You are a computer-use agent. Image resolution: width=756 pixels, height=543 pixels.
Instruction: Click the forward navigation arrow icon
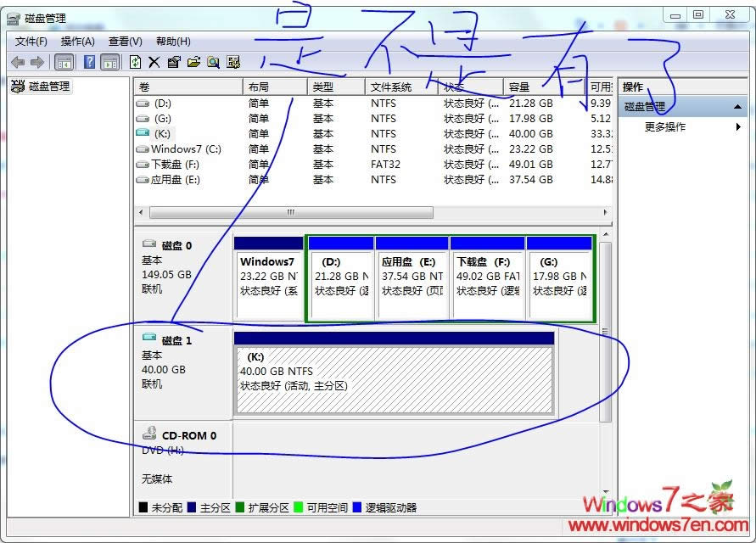37,61
